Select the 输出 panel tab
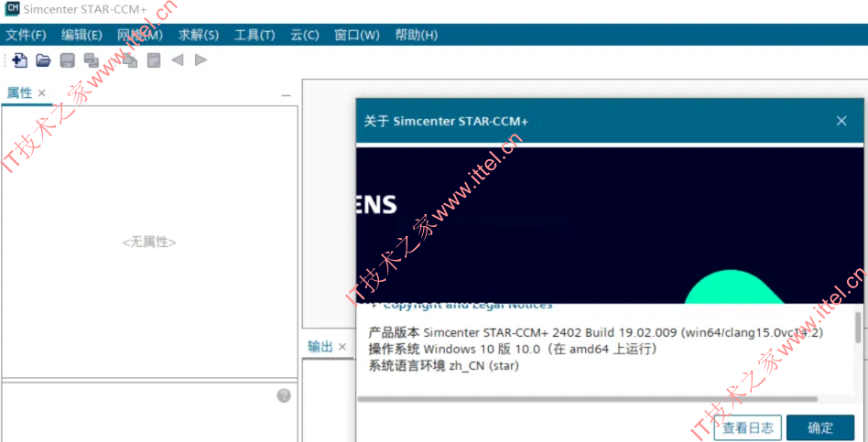Screen dimensions: 868x442 click(x=320, y=347)
